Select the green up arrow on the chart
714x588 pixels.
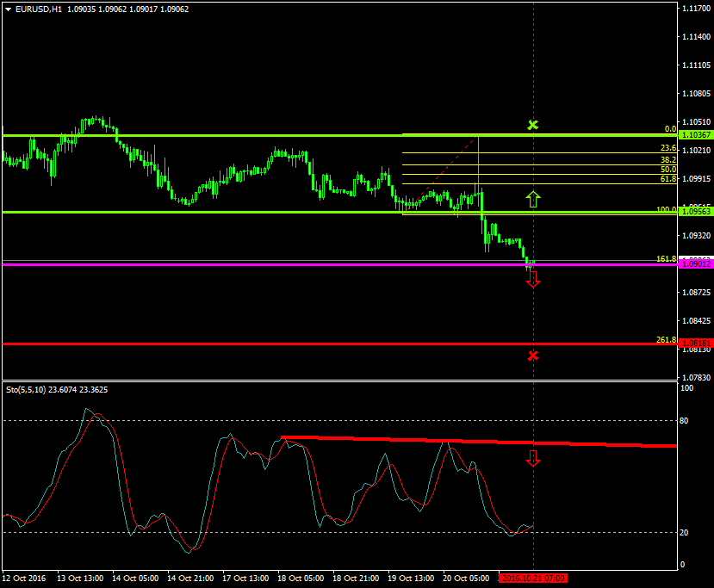coord(532,200)
